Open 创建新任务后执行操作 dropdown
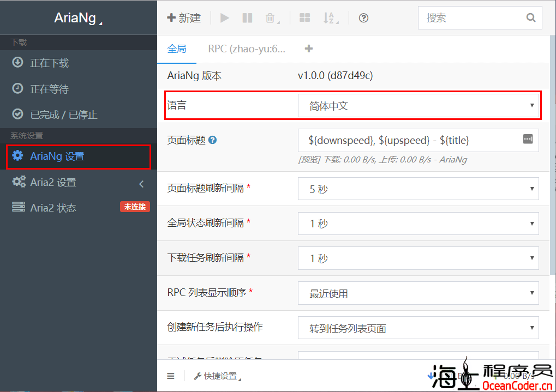Viewport: 556px width, 392px height. coord(419,328)
